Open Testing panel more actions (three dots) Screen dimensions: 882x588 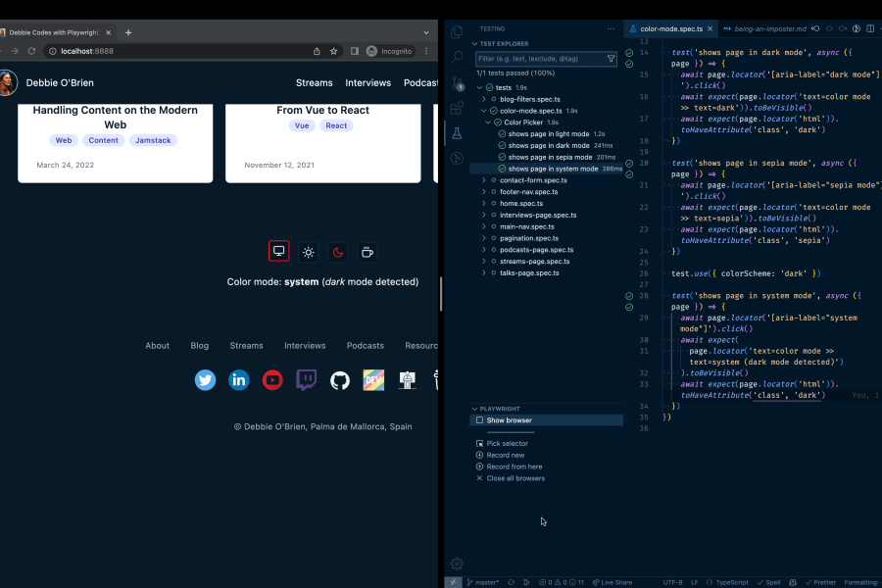point(611,28)
